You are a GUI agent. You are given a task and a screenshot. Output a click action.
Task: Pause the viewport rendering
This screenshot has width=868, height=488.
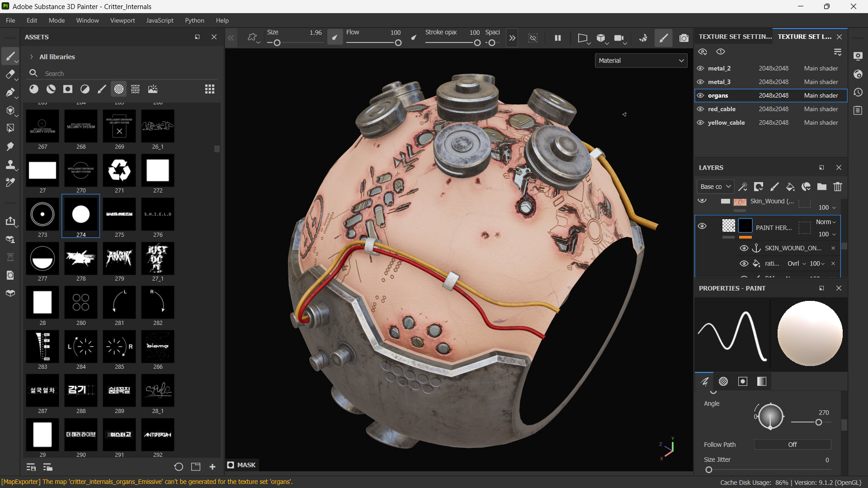(x=558, y=38)
